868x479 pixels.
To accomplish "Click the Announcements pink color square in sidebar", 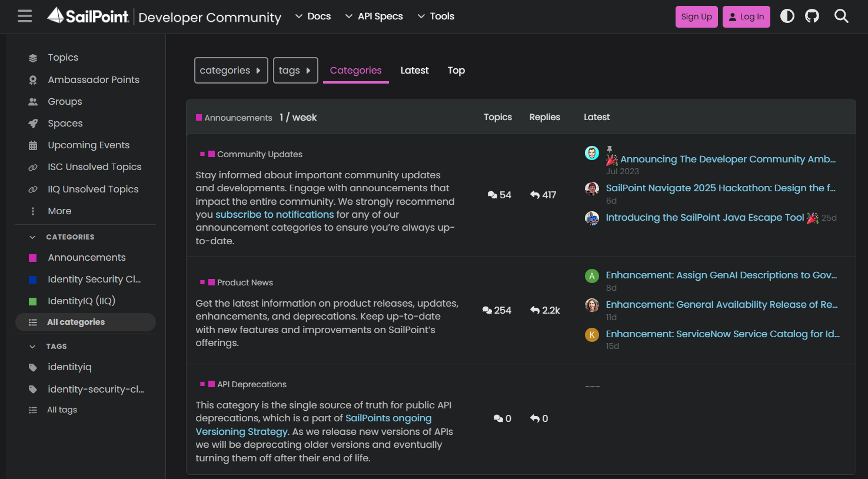I will point(33,258).
